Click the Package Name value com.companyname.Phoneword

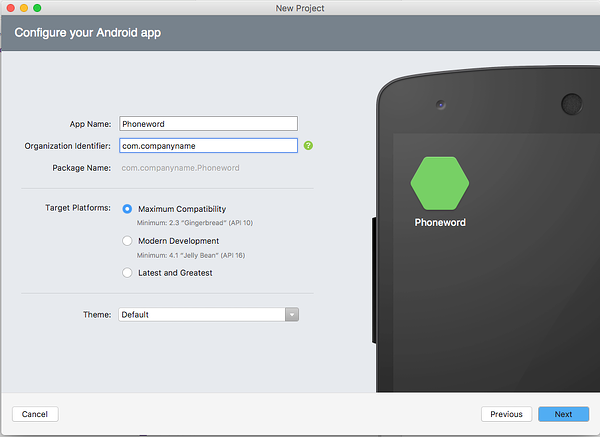click(x=178, y=168)
